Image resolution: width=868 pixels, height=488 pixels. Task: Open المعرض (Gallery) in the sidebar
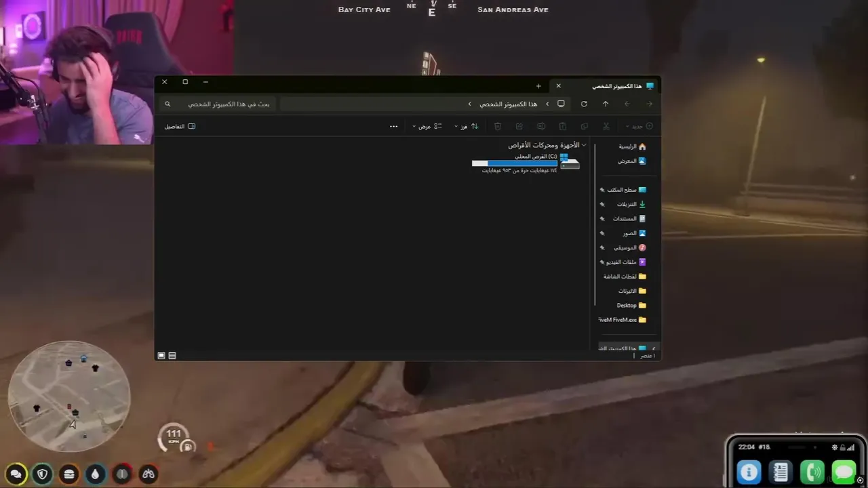[632, 161]
